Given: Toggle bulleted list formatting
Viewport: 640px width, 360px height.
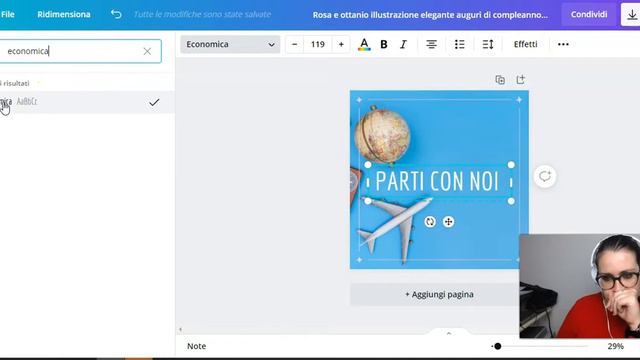Looking at the screenshot, I should click(x=460, y=44).
